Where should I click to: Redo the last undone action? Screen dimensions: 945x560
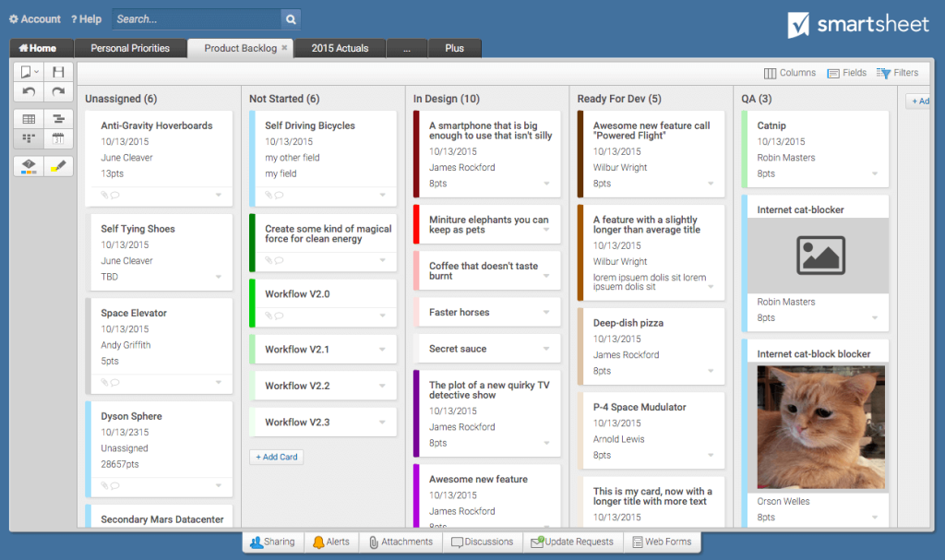[x=60, y=89]
